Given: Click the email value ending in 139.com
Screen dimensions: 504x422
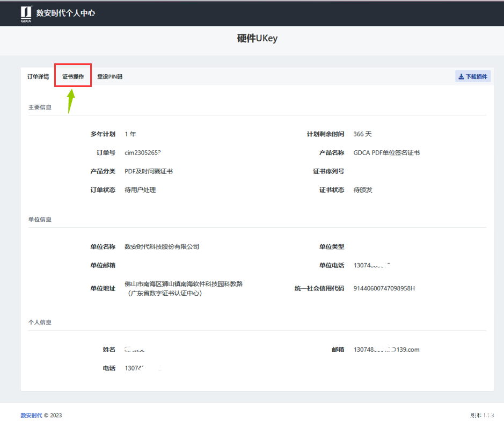Looking at the screenshot, I should tap(386, 350).
